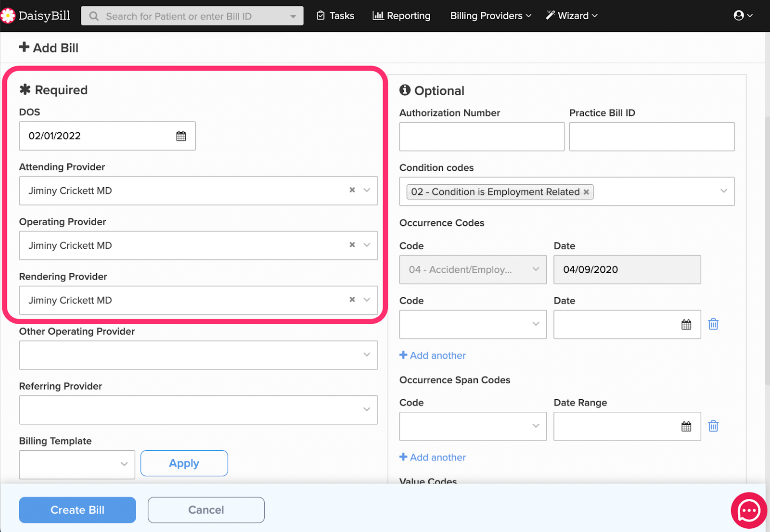Open the Other Operating Provider dropdown
The height and width of the screenshot is (532, 770).
[198, 355]
